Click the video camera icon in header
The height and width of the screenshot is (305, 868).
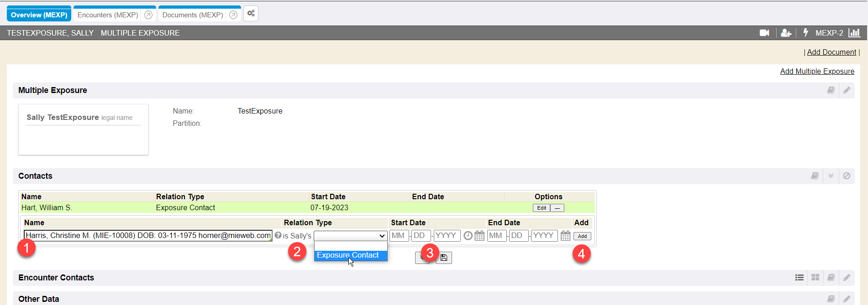coord(764,33)
